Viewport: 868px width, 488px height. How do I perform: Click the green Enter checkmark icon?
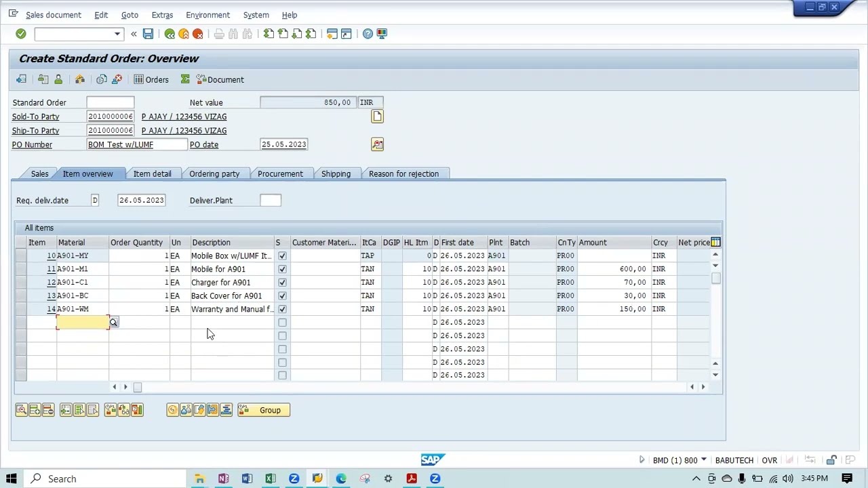tap(20, 34)
